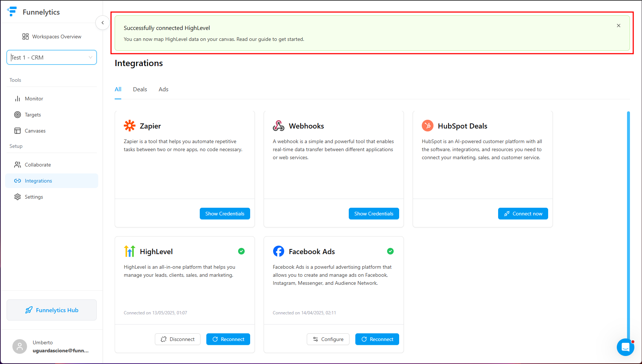The height and width of the screenshot is (364, 642).
Task: Click the Workspaces Overview grid icon
Action: (x=26, y=37)
